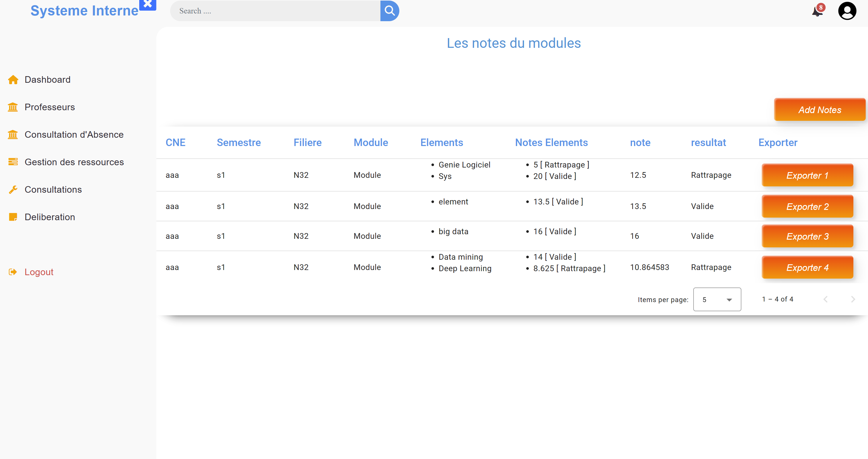Viewport: 868px width, 459px height.
Task: Click the Exporter 1 button
Action: [x=807, y=176]
